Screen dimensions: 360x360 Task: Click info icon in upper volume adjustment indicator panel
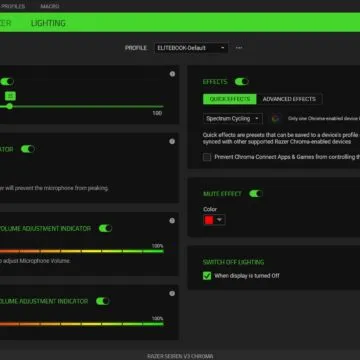tap(172, 221)
